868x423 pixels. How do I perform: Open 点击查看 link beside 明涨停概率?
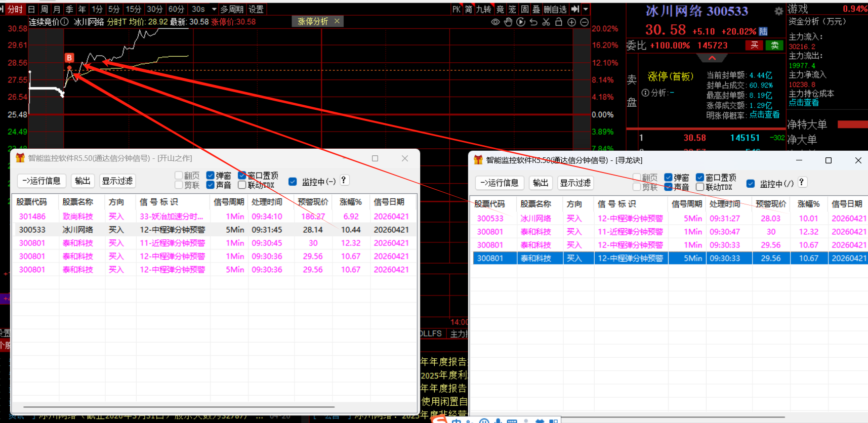764,115
